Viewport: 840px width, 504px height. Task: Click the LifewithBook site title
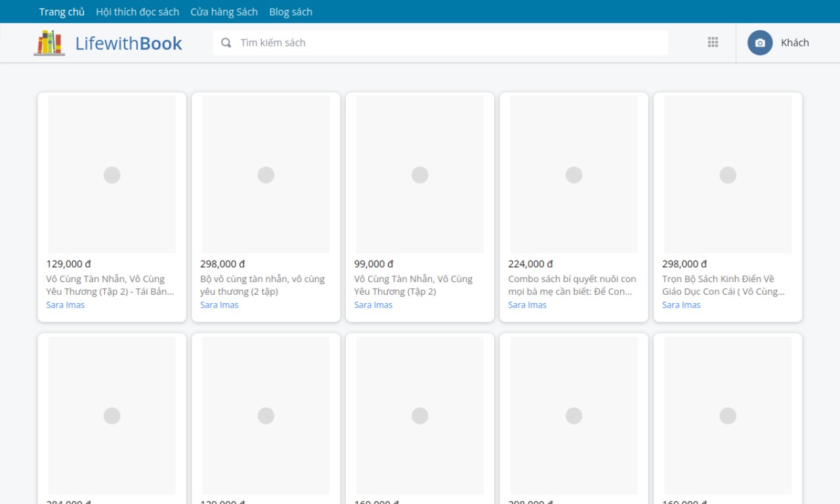(x=129, y=43)
